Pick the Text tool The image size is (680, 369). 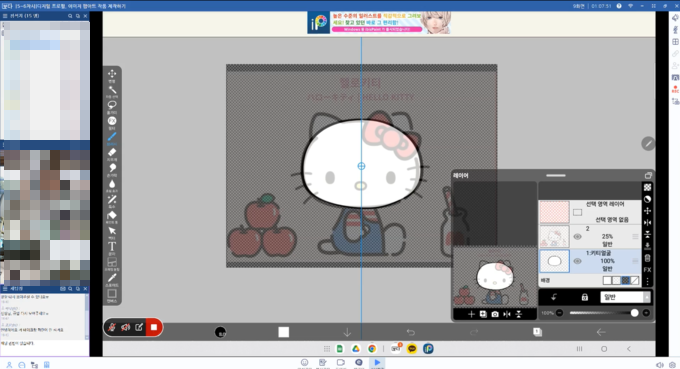coord(112,246)
